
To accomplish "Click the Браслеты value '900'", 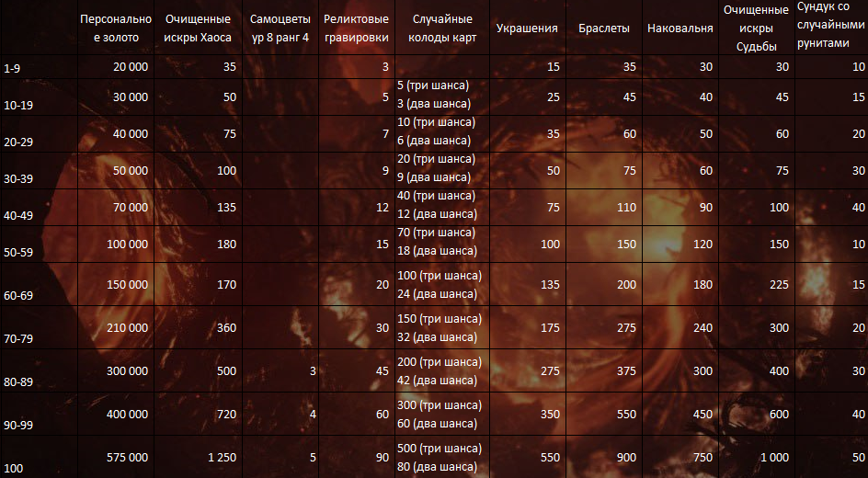I will pyautogui.click(x=627, y=457).
